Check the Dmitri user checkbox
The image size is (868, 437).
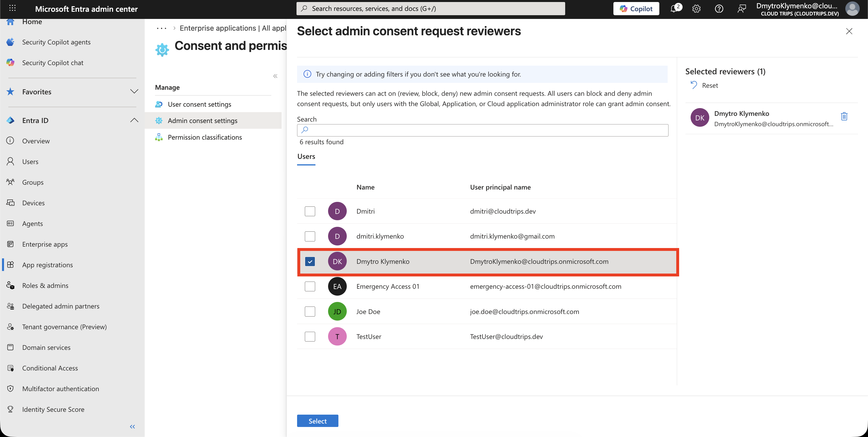tap(310, 211)
